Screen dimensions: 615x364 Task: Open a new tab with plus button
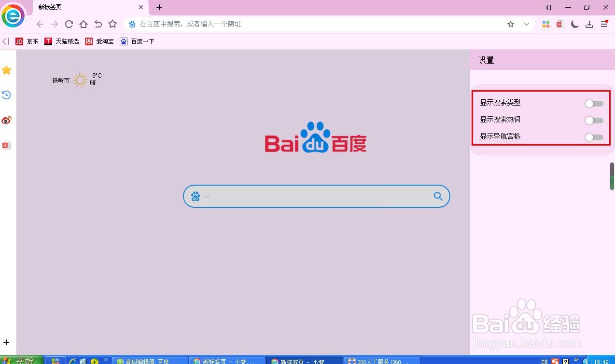tap(159, 7)
